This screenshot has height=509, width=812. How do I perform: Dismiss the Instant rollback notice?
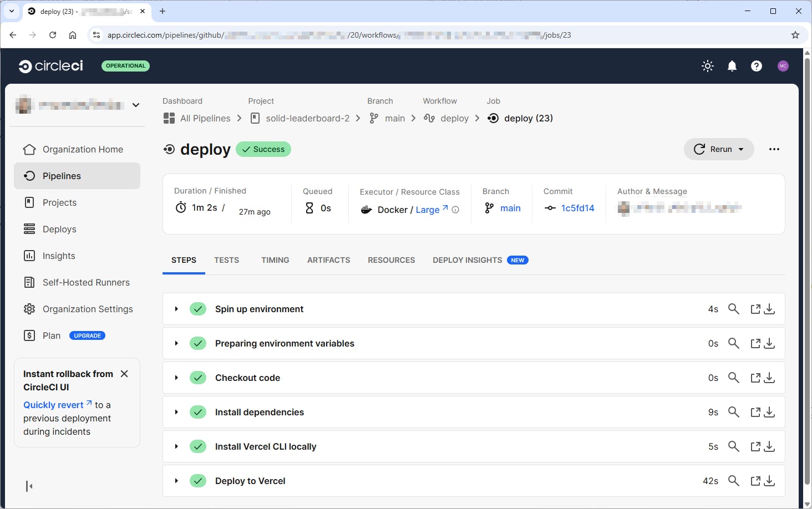pyautogui.click(x=124, y=374)
